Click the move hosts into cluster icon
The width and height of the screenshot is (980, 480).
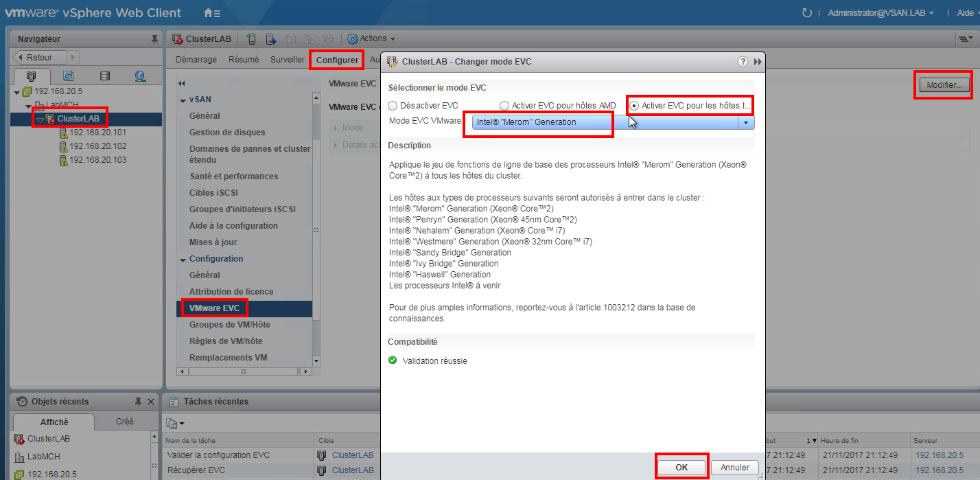pos(271,39)
